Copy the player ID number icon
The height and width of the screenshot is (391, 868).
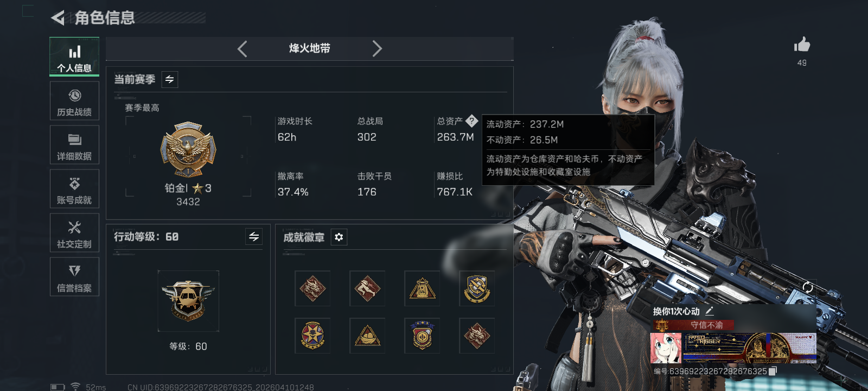(773, 371)
